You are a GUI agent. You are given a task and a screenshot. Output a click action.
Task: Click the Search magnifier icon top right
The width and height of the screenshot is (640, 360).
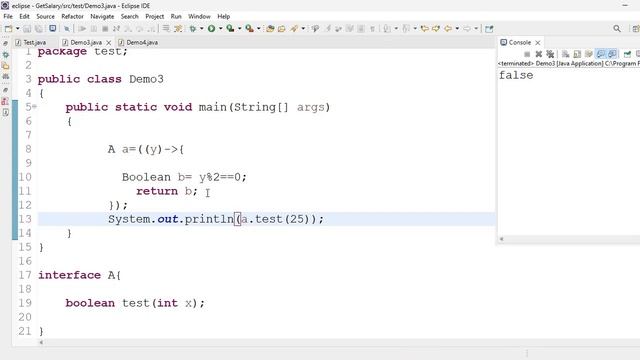coord(617,29)
